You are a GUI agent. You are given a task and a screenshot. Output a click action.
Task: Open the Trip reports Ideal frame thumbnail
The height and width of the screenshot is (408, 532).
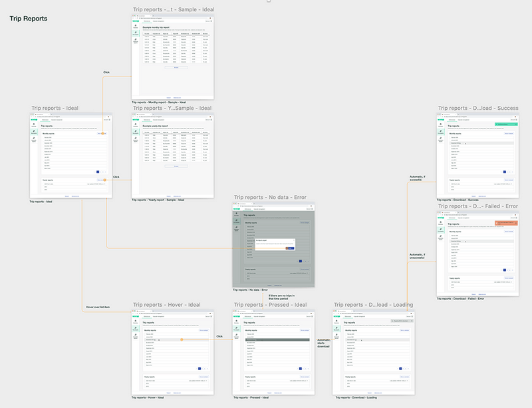71,156
